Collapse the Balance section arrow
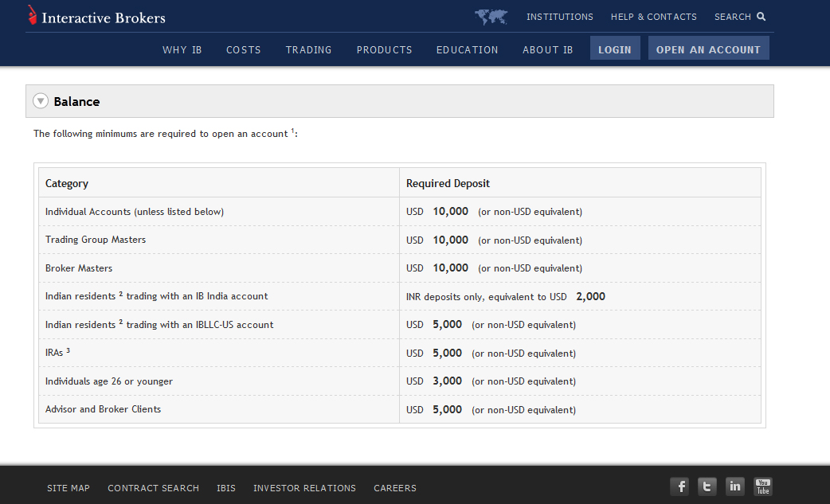The image size is (830, 504). [x=41, y=101]
